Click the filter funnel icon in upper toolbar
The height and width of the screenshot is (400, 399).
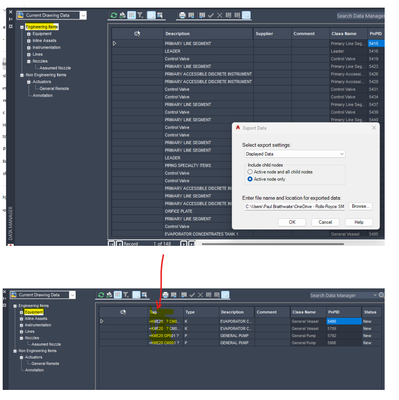[140, 15]
